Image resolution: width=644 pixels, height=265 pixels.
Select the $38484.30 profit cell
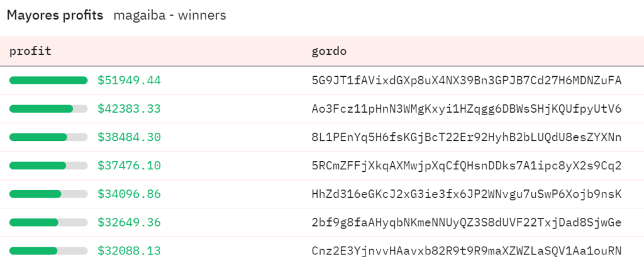[129, 137]
